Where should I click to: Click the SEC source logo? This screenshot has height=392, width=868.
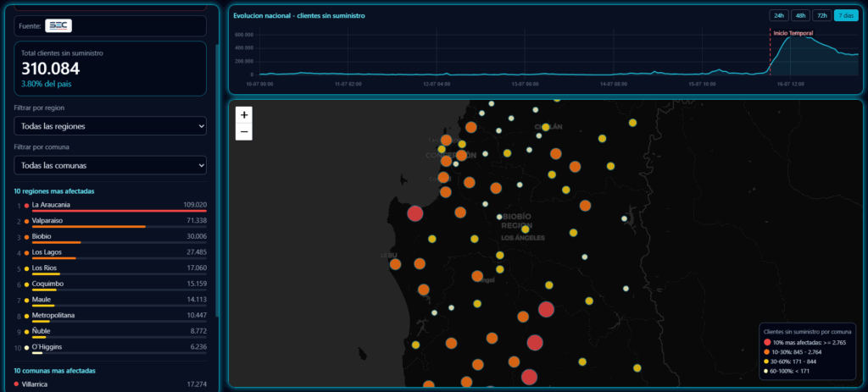[58, 25]
